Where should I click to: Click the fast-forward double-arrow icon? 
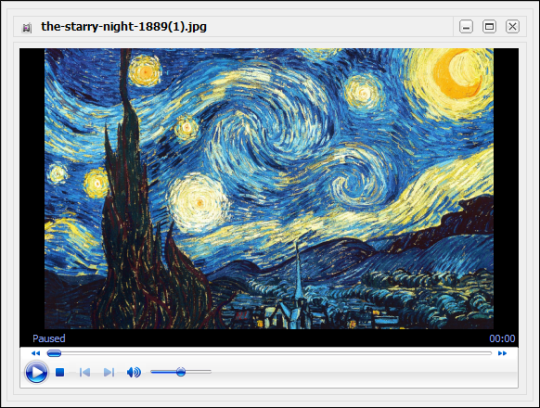pyautogui.click(x=502, y=353)
